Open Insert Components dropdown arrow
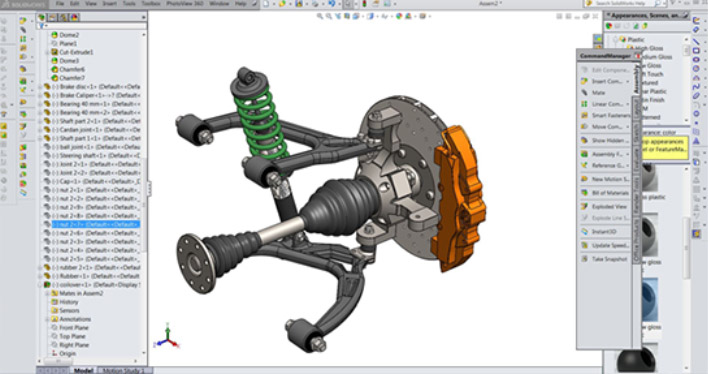708x374 pixels. 628,81
